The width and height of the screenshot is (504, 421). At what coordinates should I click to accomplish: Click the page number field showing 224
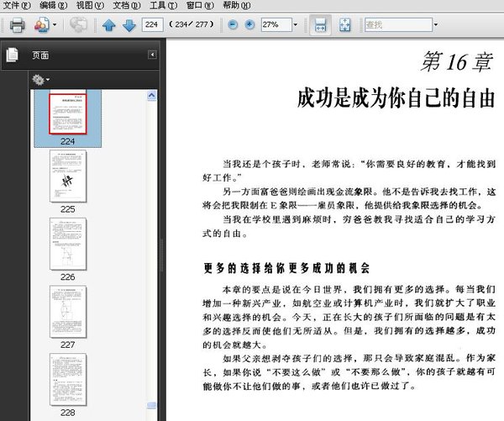point(152,25)
